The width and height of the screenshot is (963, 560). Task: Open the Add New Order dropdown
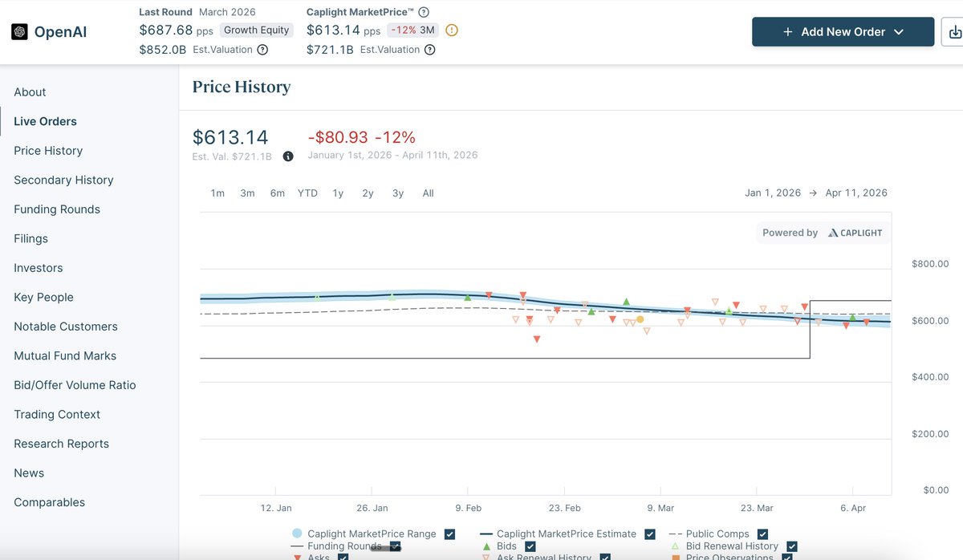pyautogui.click(x=843, y=32)
